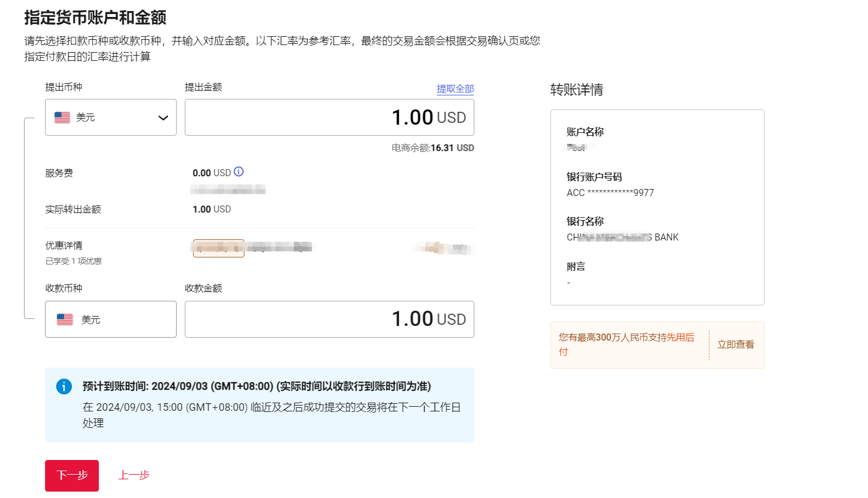The width and height of the screenshot is (868, 498).
Task: Click the 收款币种 美元 field
Action: point(111,320)
